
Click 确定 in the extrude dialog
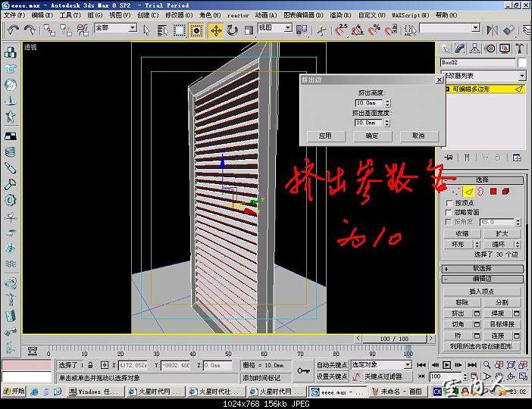click(372, 136)
